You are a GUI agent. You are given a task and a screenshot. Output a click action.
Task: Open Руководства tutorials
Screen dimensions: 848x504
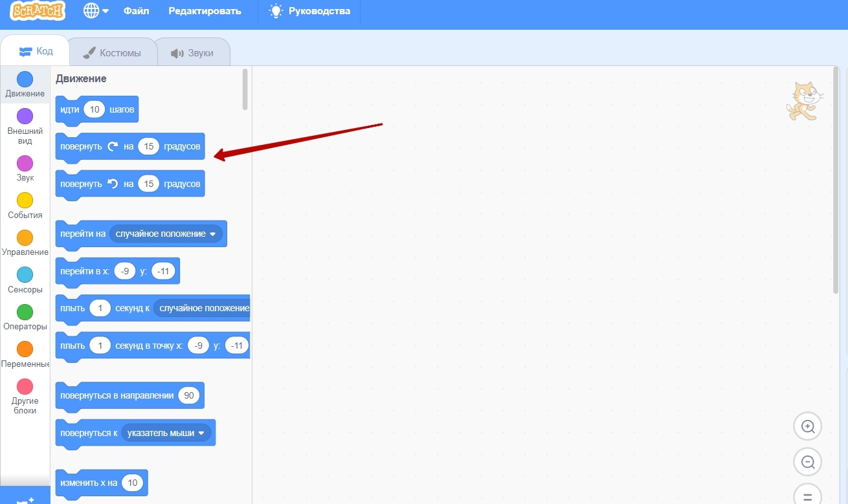309,11
